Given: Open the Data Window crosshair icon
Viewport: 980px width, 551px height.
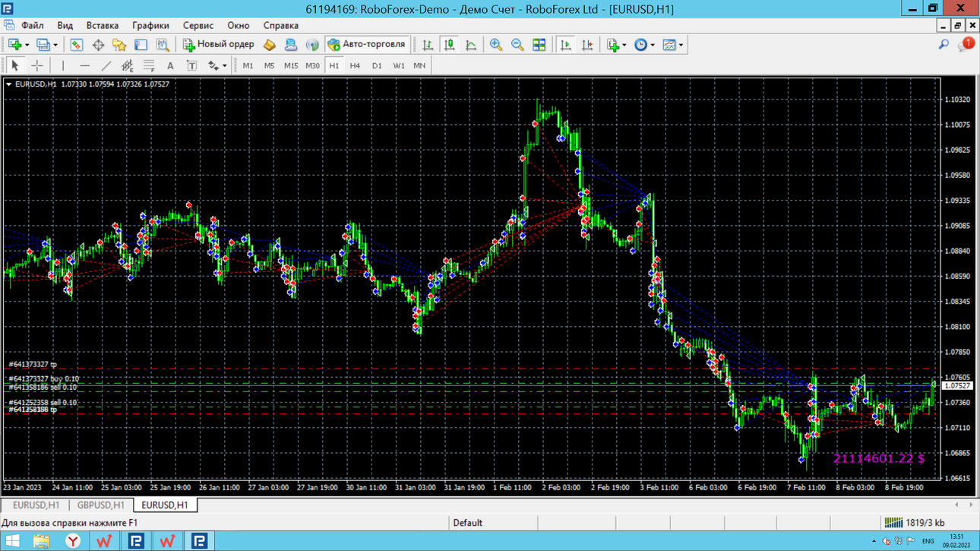Looking at the screenshot, I should (98, 45).
